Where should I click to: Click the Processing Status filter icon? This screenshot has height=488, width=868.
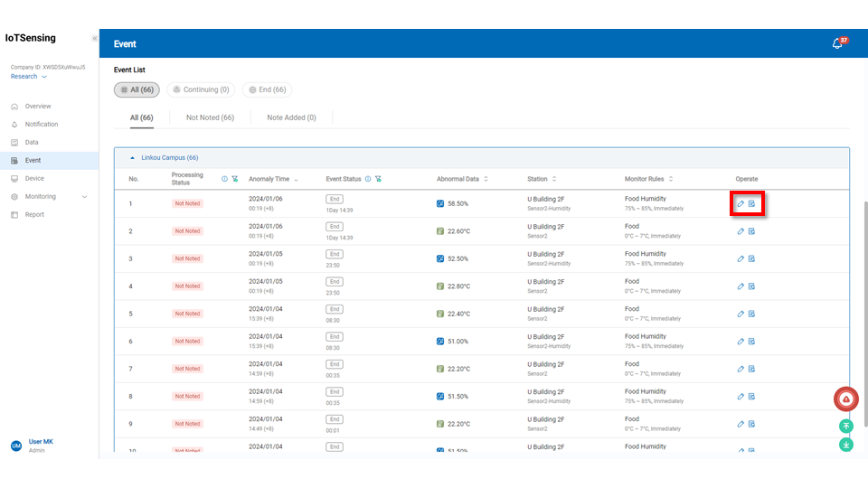[235, 179]
